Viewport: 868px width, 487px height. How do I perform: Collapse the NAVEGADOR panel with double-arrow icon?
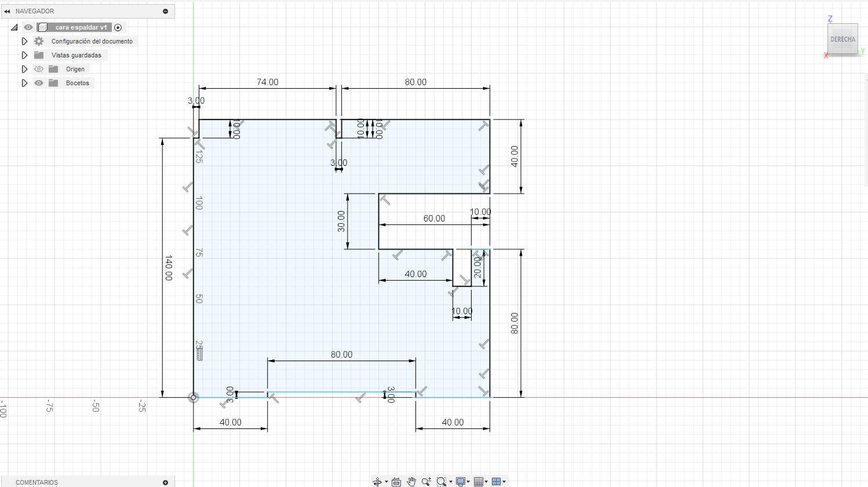7,11
